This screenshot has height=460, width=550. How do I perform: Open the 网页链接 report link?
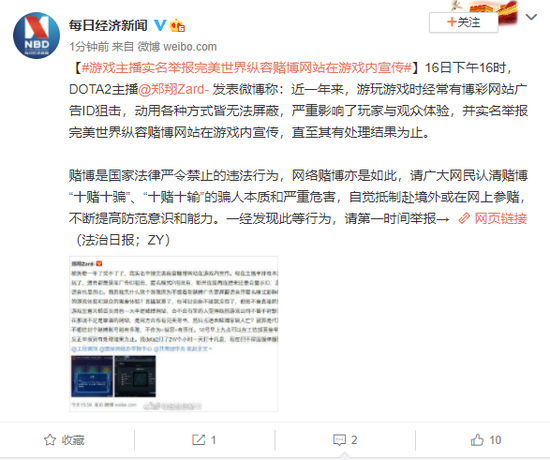click(501, 219)
